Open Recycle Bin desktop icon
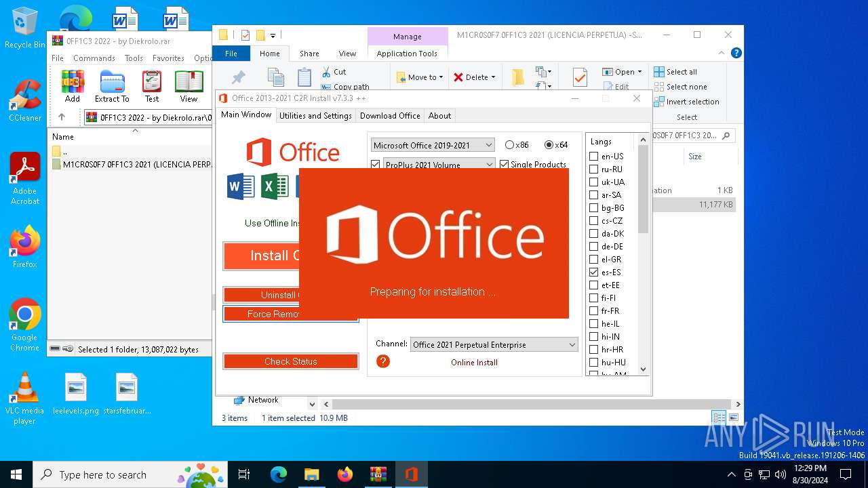This screenshot has height=488, width=868. click(24, 28)
